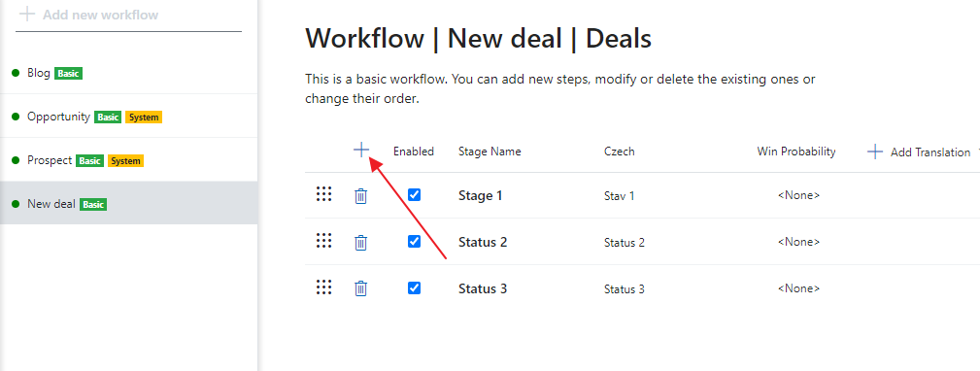Screen dimensions: 980x371
Task: Remove Status 3 with its trash icon
Action: (x=360, y=288)
